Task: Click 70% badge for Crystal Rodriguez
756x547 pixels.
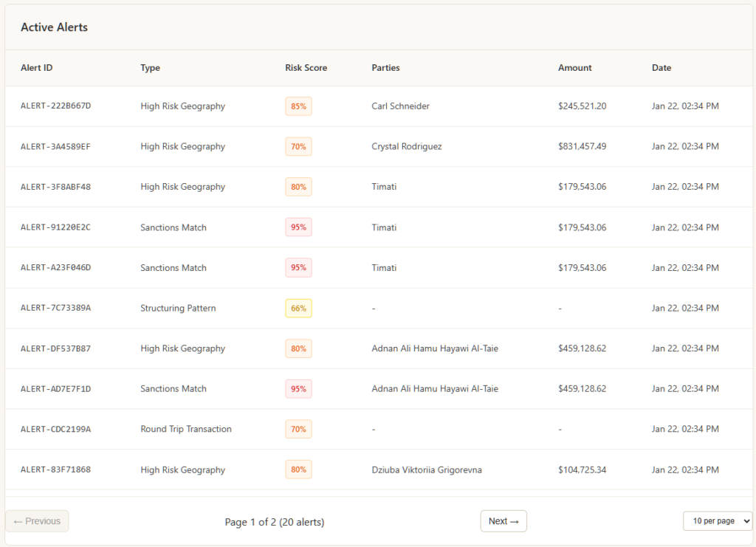Action: 298,147
